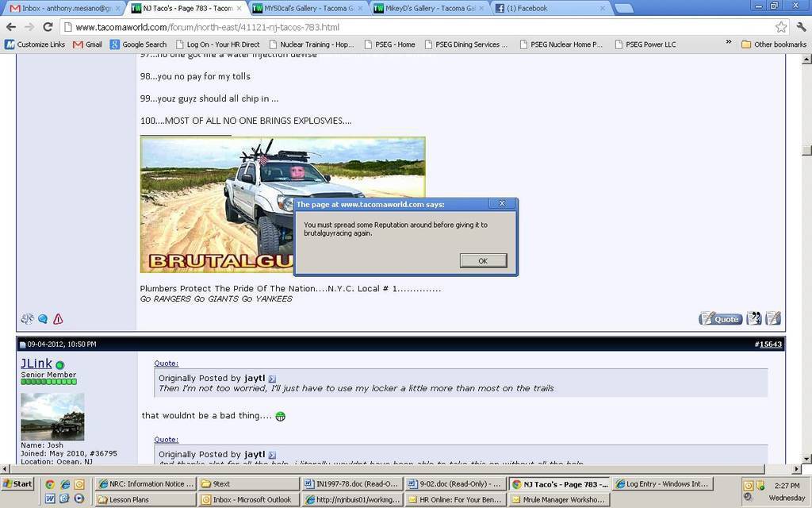
Task: Switch to HR Online email window
Action: [x=455, y=500]
